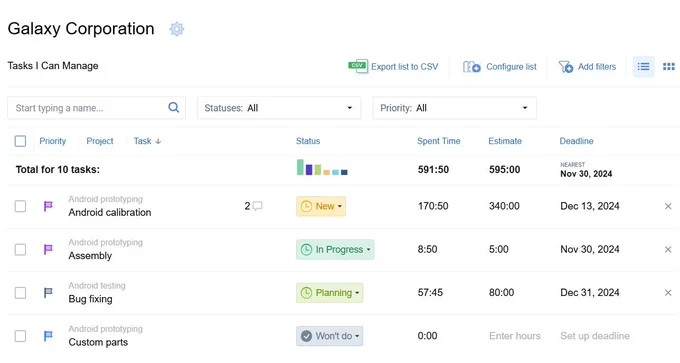This screenshot has width=680, height=363.
Task: Click Assembly estimate 5:00
Action: click(499, 249)
